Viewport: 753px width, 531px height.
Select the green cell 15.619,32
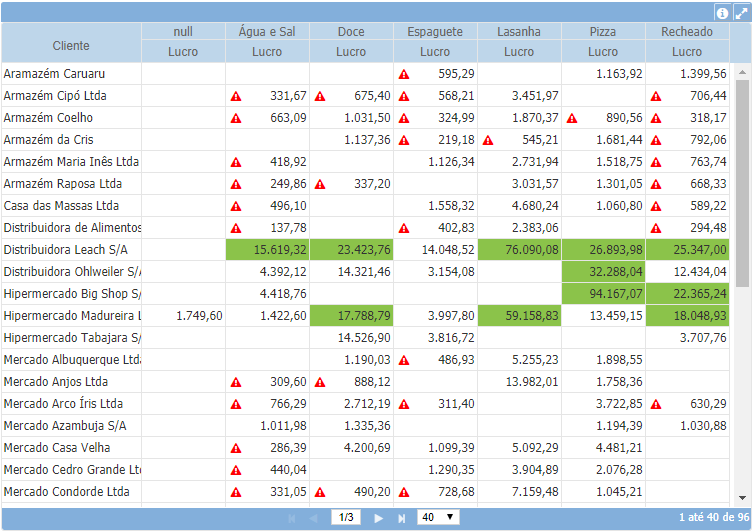point(267,250)
